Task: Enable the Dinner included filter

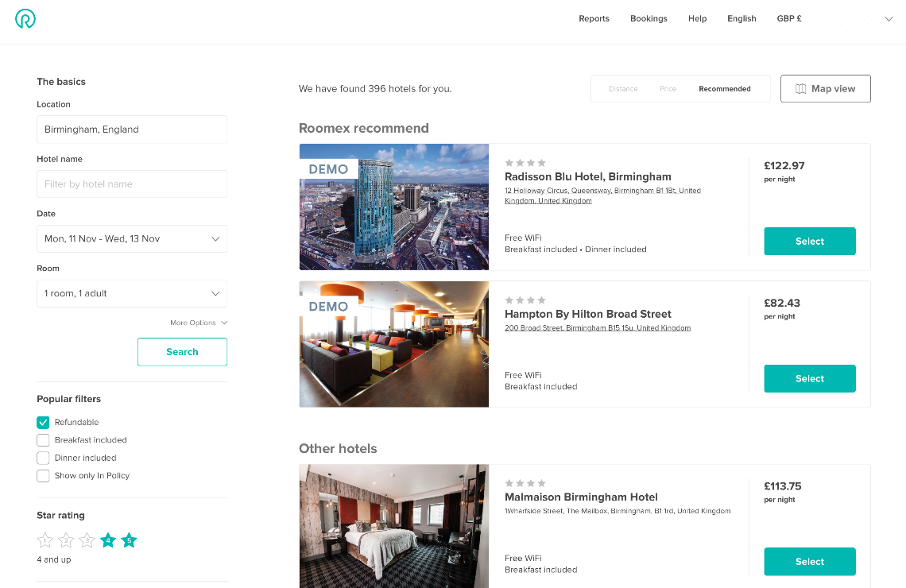Action: pos(43,458)
